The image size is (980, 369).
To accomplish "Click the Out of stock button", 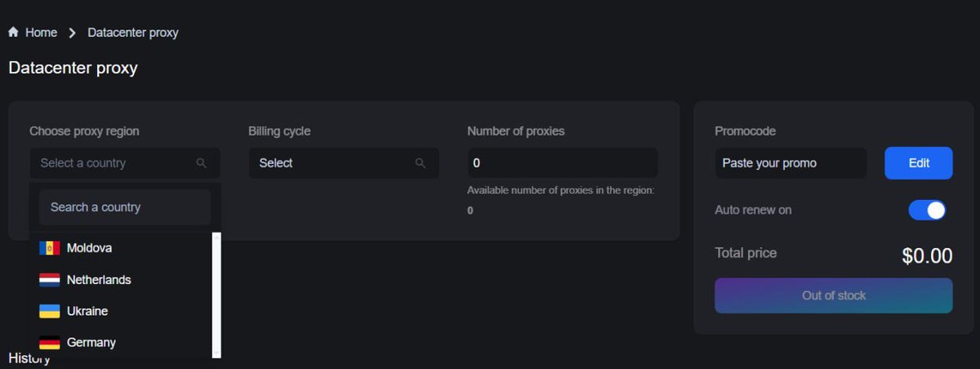I will (x=833, y=296).
